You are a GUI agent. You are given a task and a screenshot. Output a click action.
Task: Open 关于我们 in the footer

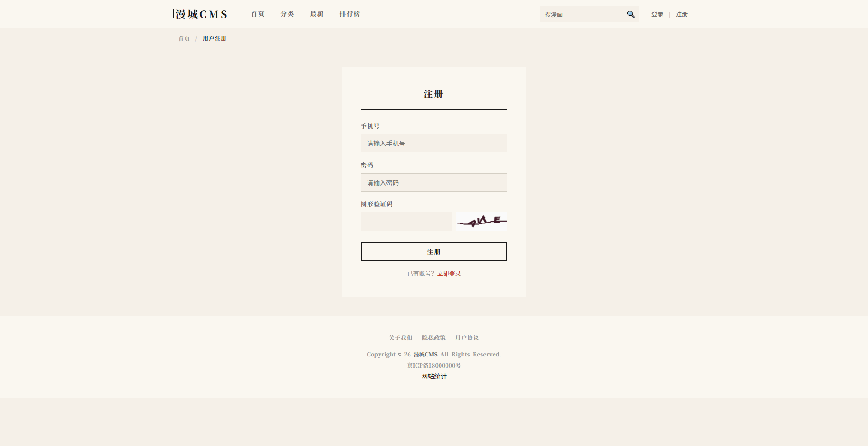[401, 338]
